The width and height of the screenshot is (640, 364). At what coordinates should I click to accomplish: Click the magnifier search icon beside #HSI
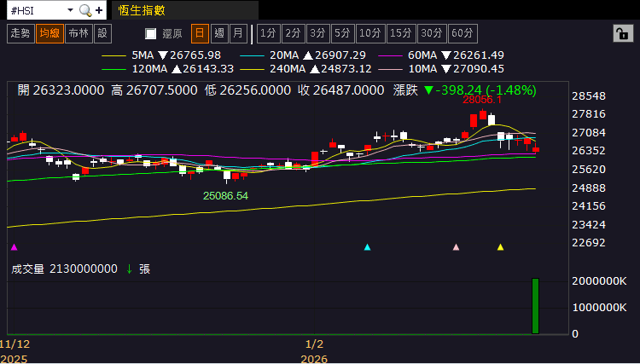[84, 10]
